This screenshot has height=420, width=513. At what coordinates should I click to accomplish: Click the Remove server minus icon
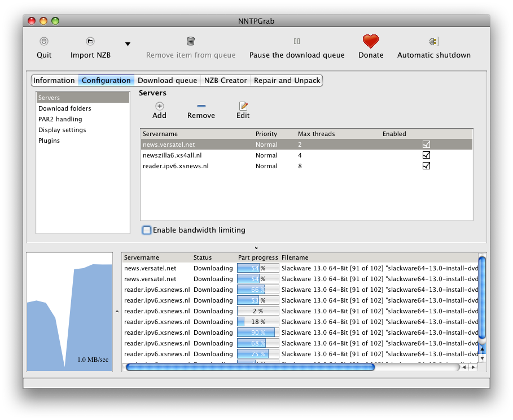click(x=201, y=106)
